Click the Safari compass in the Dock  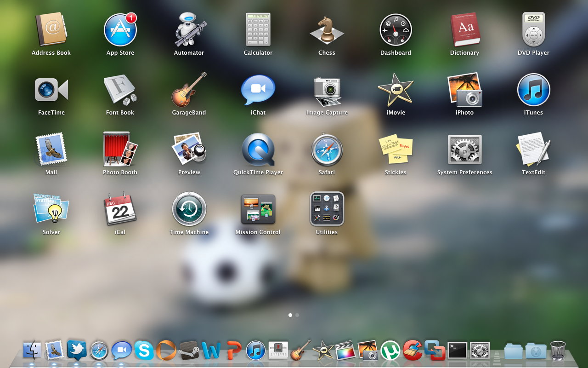[x=99, y=351]
